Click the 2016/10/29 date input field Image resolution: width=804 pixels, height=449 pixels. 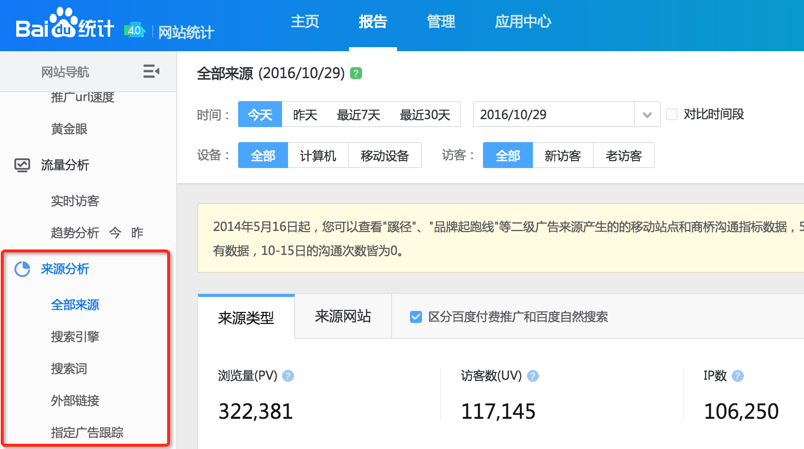(x=554, y=115)
